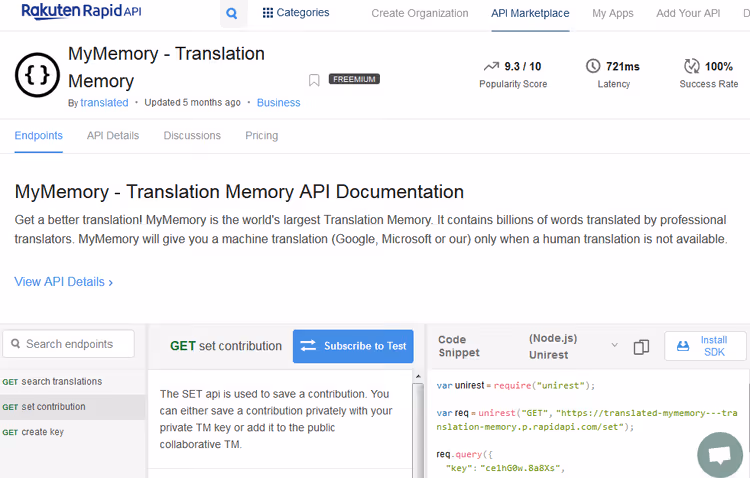The image size is (750, 478).
Task: Click the Subscribe to Test button
Action: coord(353,346)
